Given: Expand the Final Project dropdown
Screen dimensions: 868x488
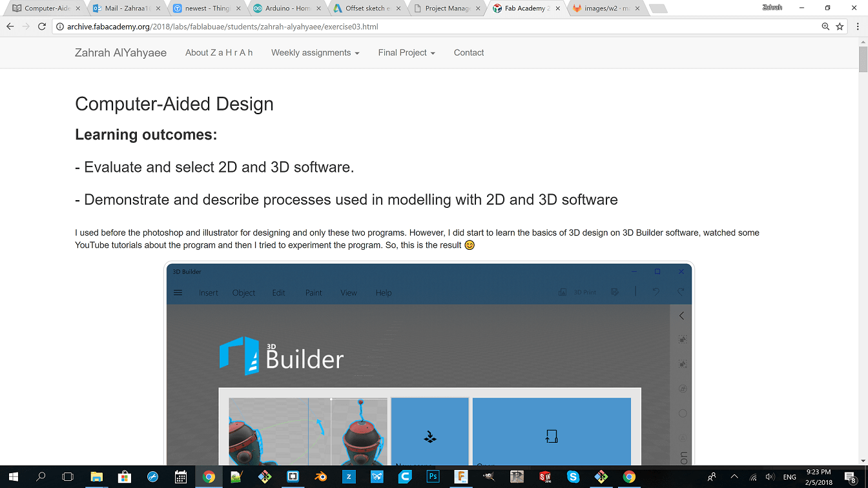Looking at the screenshot, I should click(x=407, y=53).
